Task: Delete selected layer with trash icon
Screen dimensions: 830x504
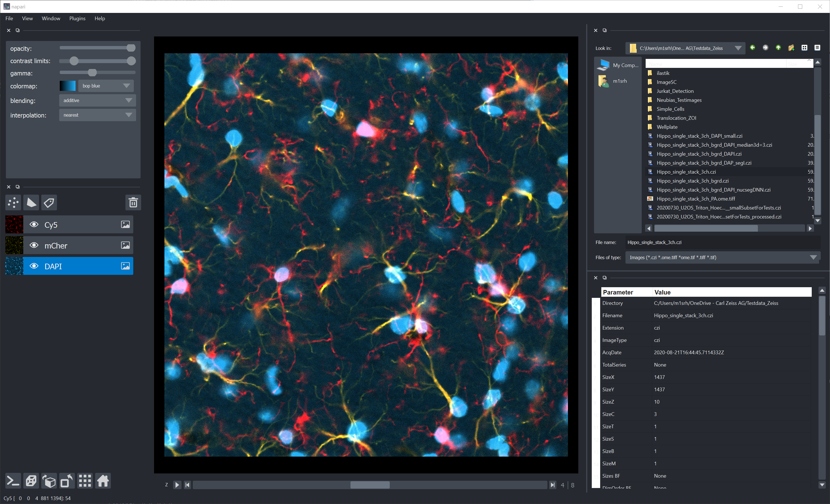Action: coord(133,202)
